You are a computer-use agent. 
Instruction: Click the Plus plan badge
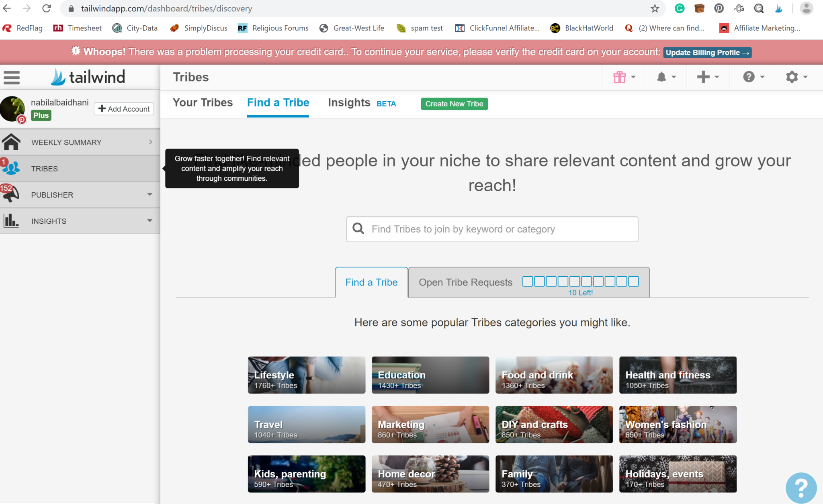pos(41,115)
